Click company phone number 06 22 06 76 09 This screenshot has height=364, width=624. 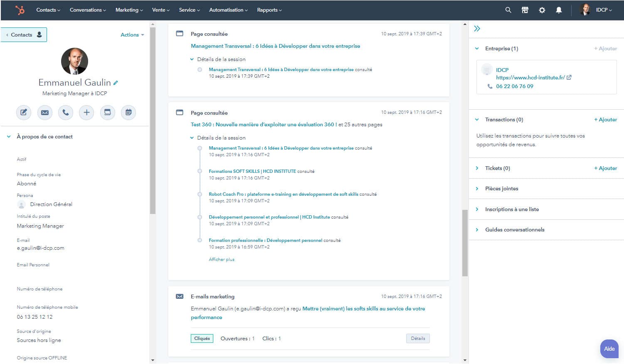click(x=515, y=86)
